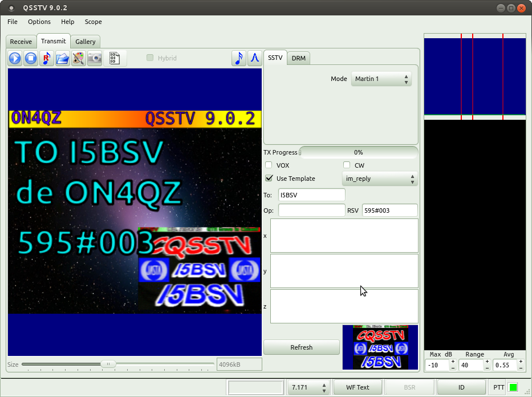Increase Avg value with plus
Image resolution: width=532 pixels, height=397 pixels.
521,362
